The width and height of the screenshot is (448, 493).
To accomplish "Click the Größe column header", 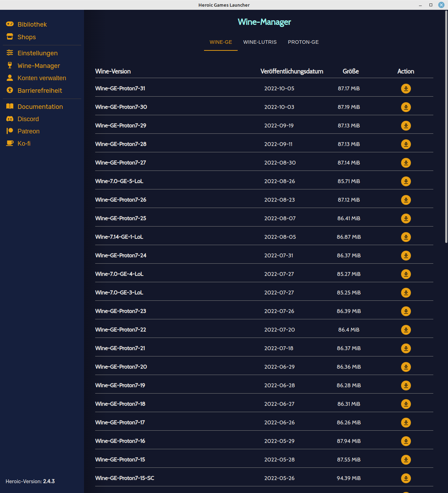I will coord(351,71).
